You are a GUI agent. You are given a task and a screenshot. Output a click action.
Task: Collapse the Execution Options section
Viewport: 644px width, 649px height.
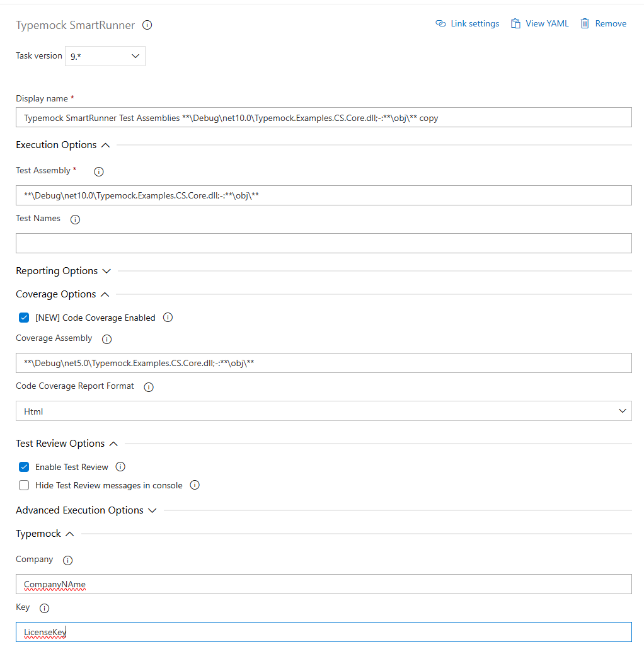[x=63, y=145]
